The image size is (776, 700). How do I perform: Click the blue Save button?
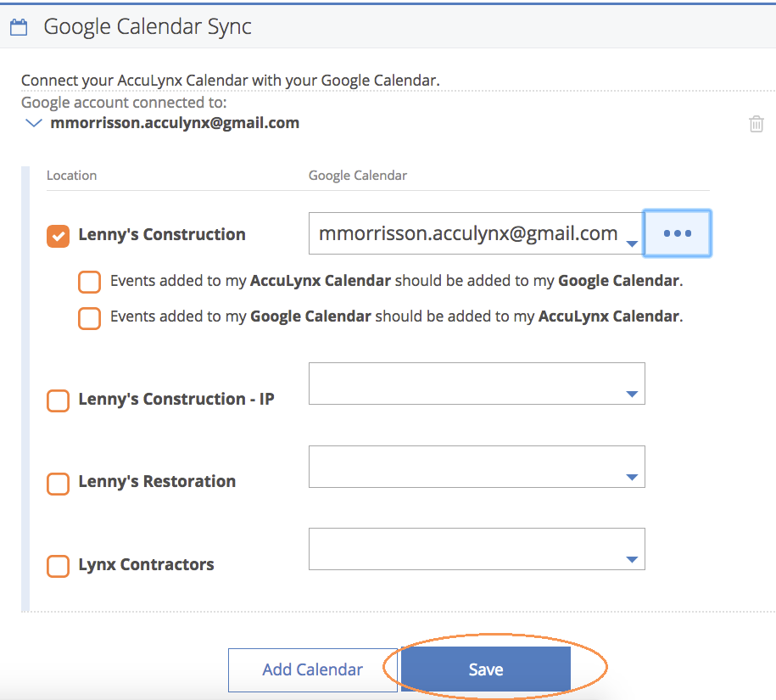tap(485, 669)
